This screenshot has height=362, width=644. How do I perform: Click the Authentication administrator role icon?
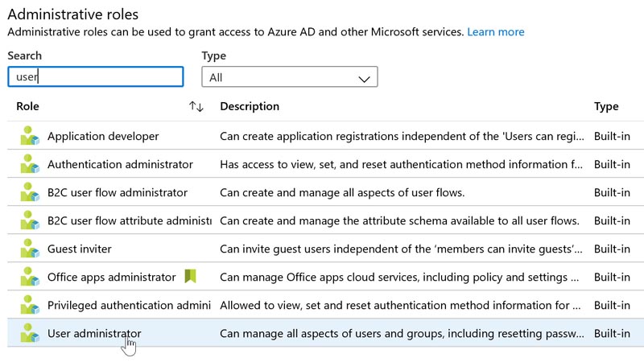pos(30,164)
